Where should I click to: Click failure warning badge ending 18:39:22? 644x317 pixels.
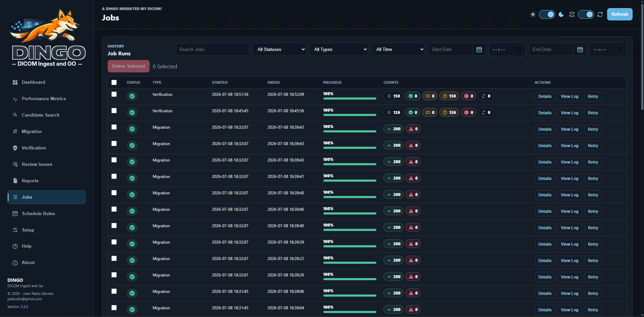(x=413, y=260)
